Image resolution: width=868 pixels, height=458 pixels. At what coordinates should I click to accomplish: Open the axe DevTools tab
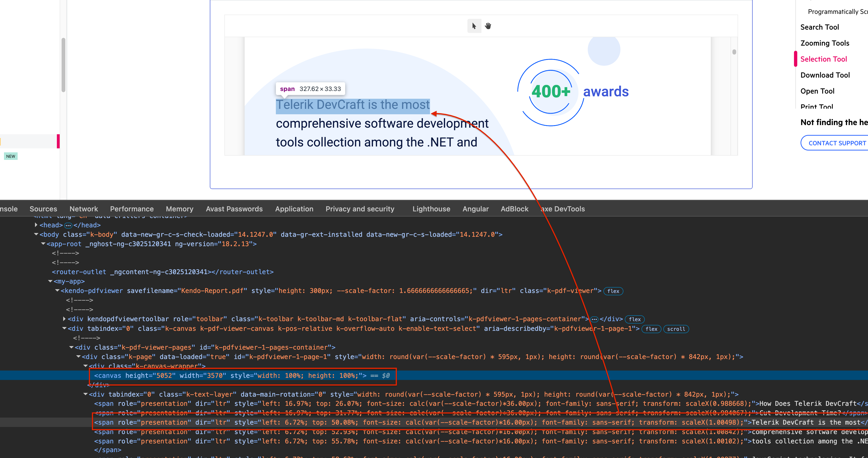[563, 209]
